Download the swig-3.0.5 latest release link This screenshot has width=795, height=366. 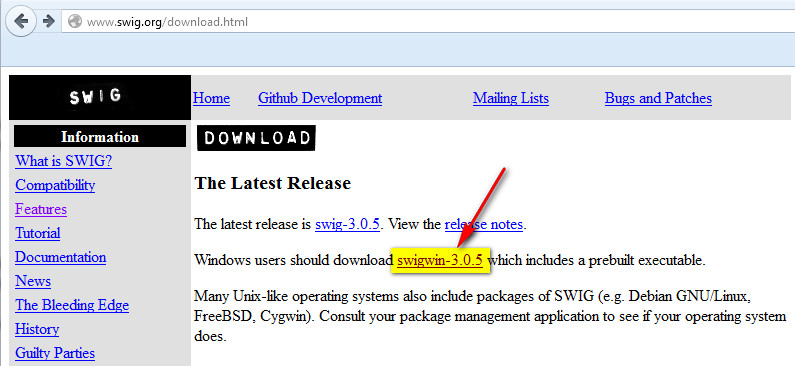point(347,224)
